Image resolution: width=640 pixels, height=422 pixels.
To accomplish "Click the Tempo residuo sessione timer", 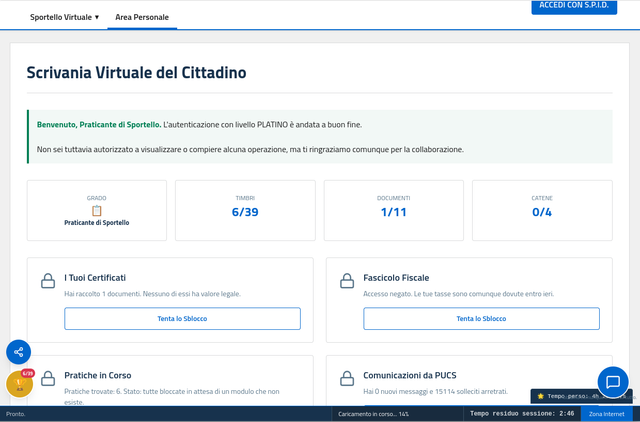I will coord(522,414).
